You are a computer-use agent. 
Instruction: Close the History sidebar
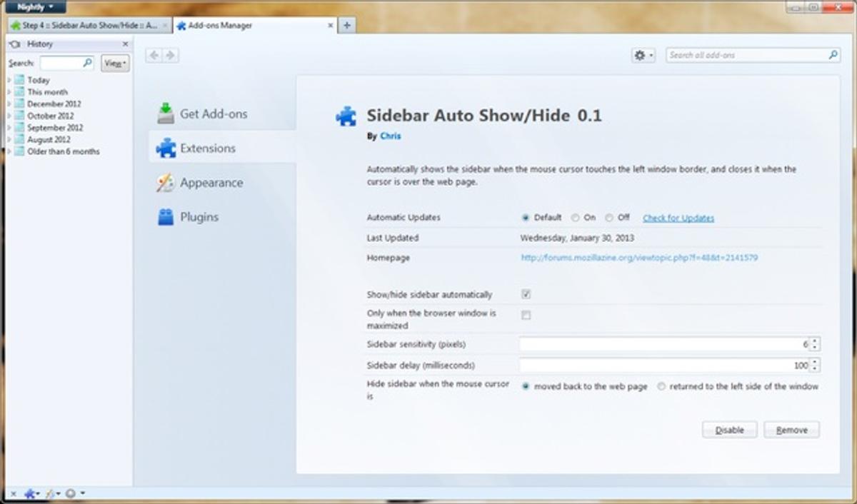[125, 44]
